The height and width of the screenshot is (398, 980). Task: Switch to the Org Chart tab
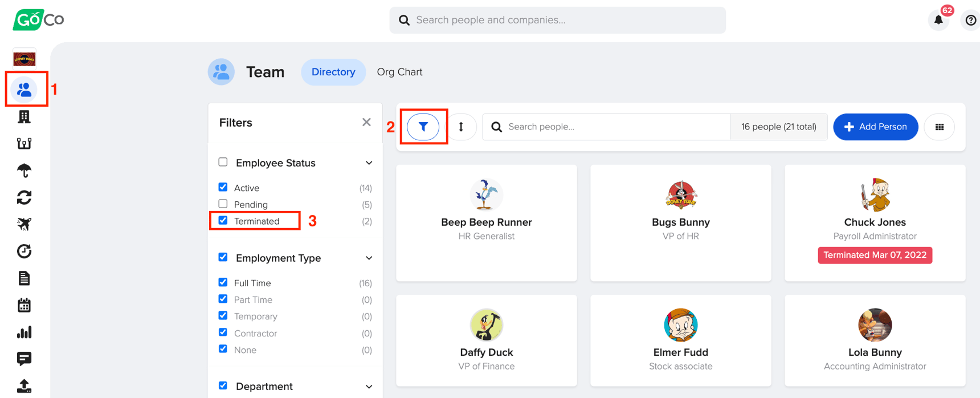tap(399, 72)
